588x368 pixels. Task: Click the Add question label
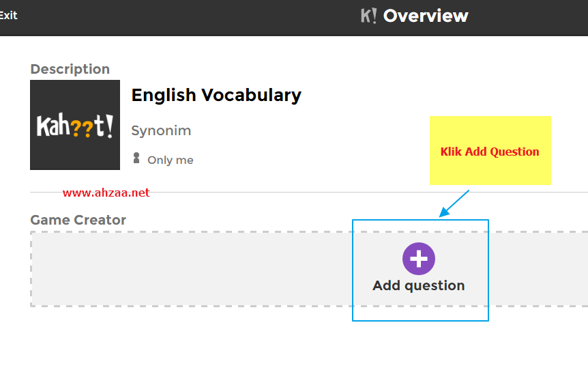(x=419, y=285)
